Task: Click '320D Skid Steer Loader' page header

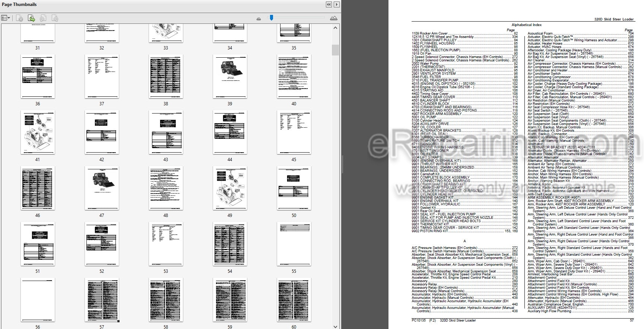Action: (614, 19)
